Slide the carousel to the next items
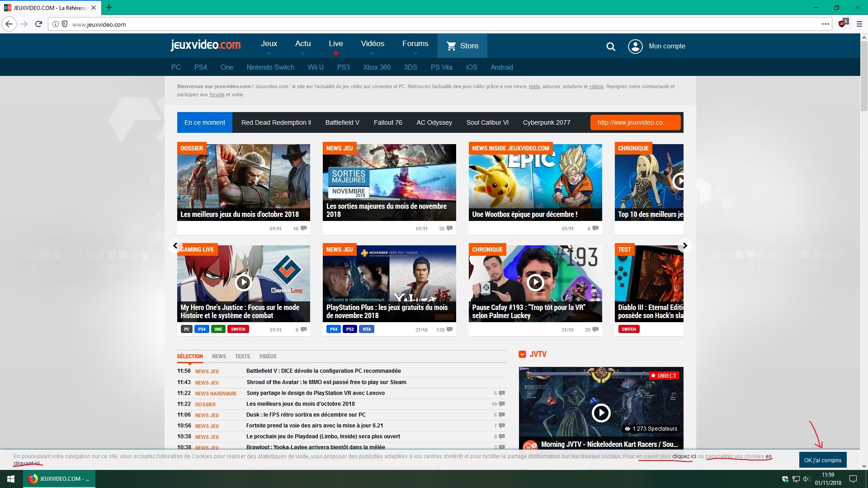Image resolution: width=868 pixels, height=488 pixels. [685, 245]
